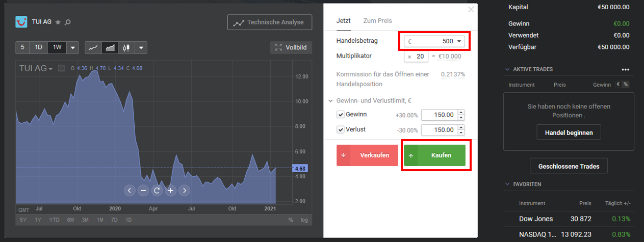Image resolution: width=644 pixels, height=242 pixels.
Task: Select NASDAQ row in favorites
Action: click(x=569, y=235)
